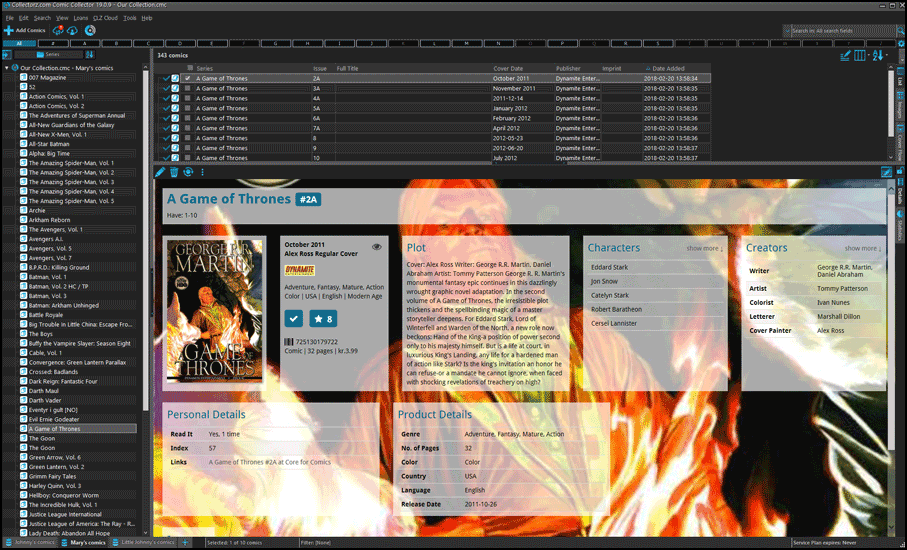Open the Loans menu

coord(80,18)
